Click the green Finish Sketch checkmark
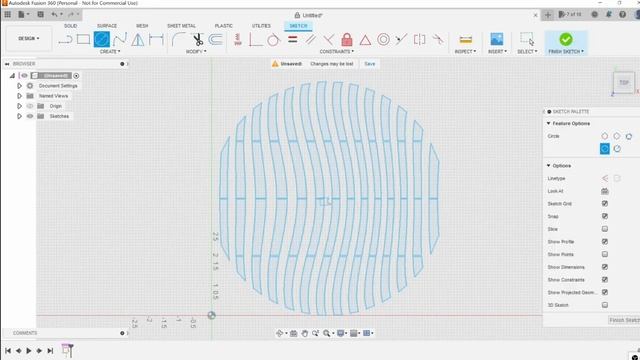Image resolution: width=640 pixels, height=360 pixels. pyautogui.click(x=566, y=39)
